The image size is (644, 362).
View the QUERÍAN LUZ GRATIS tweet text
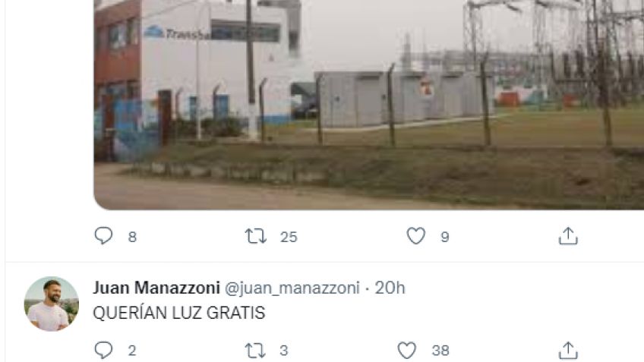pyautogui.click(x=179, y=313)
